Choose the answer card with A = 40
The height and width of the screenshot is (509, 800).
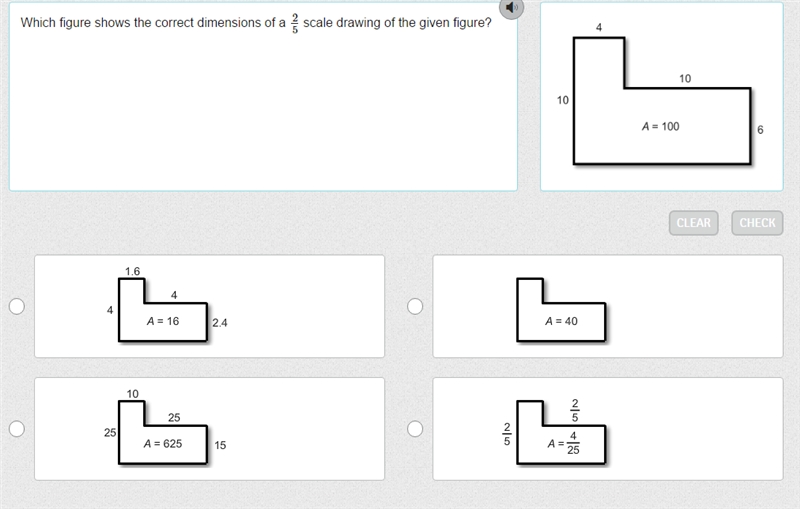(x=608, y=306)
